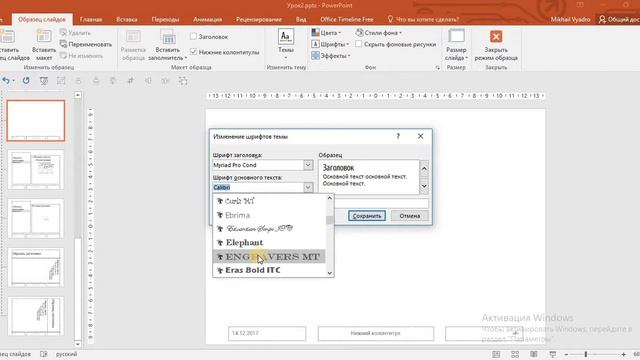
Task: Click the body font Calibri input field
Action: [x=258, y=187]
